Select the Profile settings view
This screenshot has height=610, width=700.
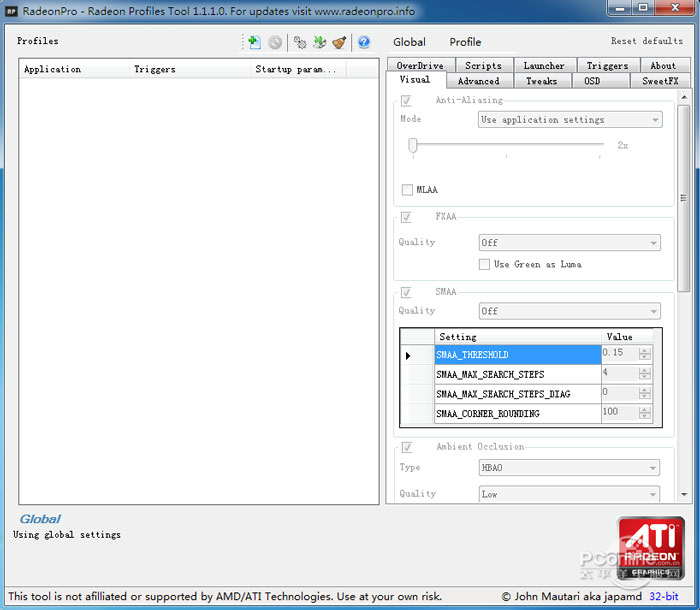click(465, 42)
